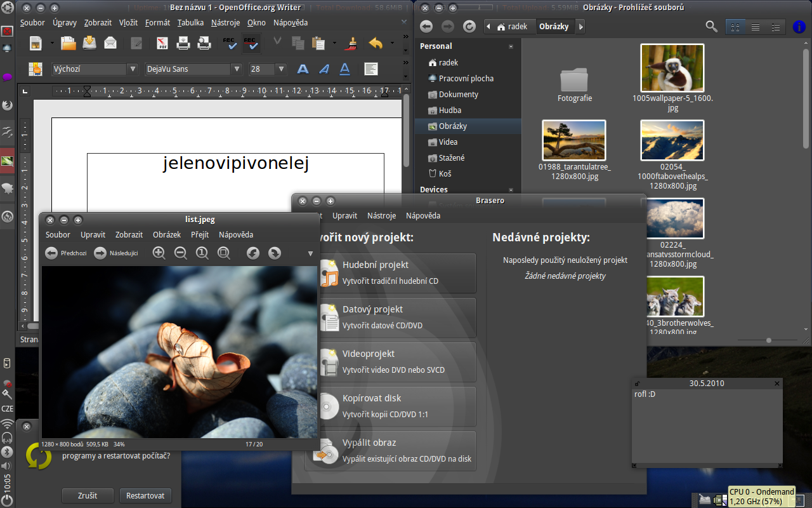Reload the Obrázky folder view
The width and height of the screenshot is (812, 508).
tap(469, 27)
